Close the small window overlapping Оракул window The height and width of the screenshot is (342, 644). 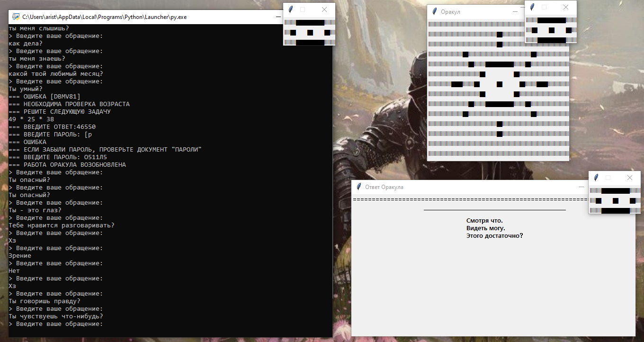[566, 7]
